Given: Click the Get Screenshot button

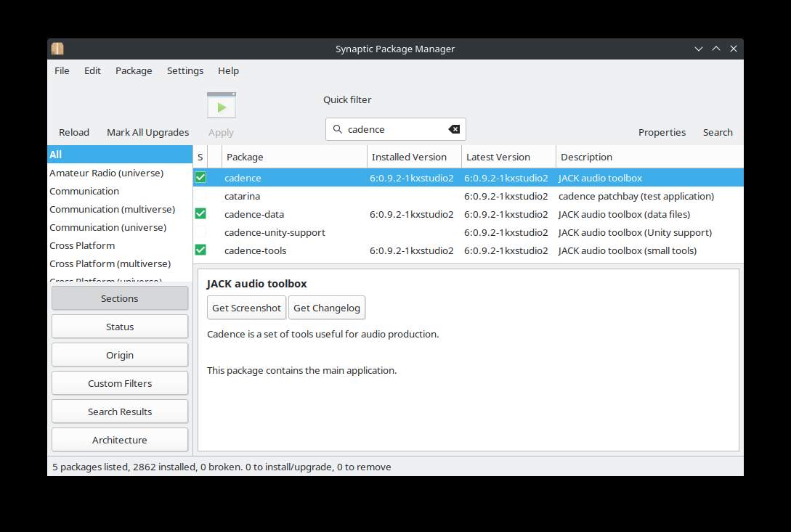Looking at the screenshot, I should coord(247,308).
